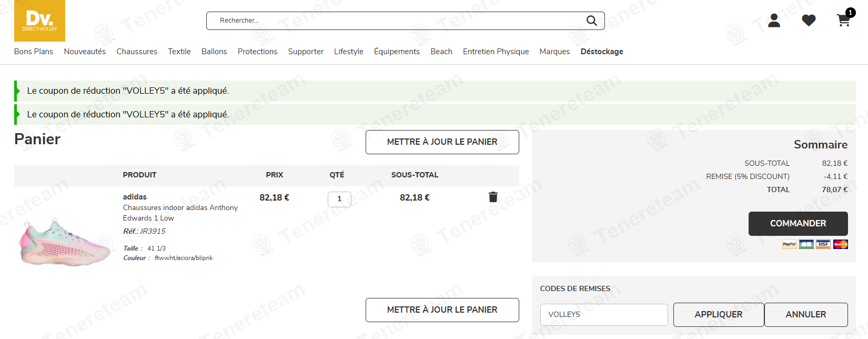This screenshot has height=339, width=868.
Task: Open the Bons Plans menu
Action: coord(34,52)
